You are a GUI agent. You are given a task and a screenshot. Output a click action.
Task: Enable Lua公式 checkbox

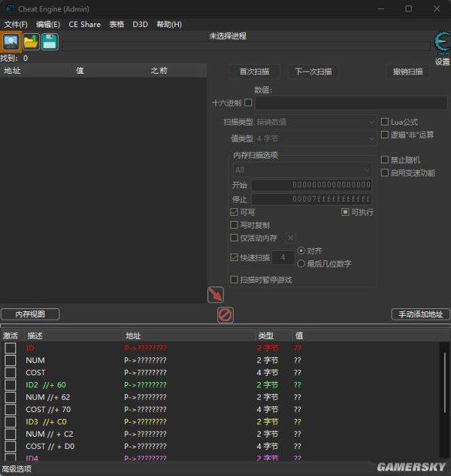click(x=385, y=122)
